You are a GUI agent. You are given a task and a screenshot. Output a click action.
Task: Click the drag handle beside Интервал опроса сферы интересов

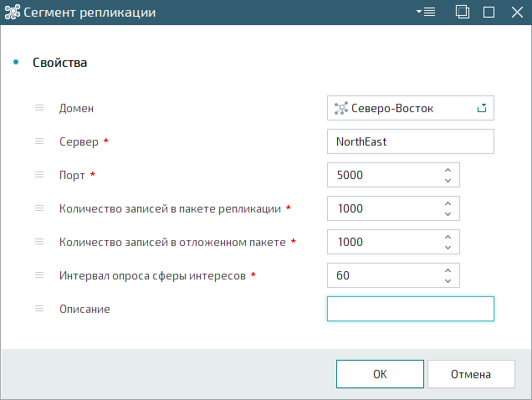point(39,275)
